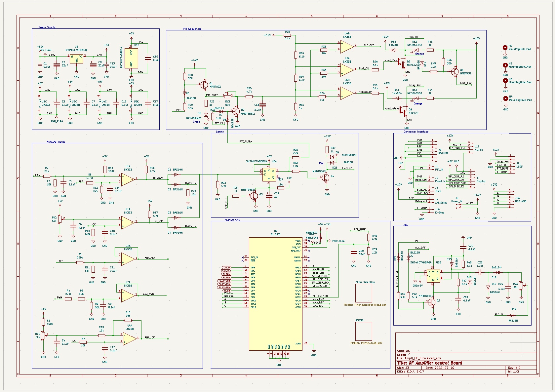The height and width of the screenshot is (392, 555).
Task: Select the PTT_Sequencer section title
Action: pyautogui.click(x=192, y=29)
